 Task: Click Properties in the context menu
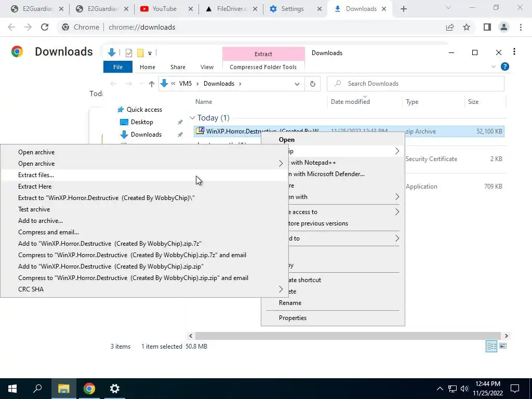333,318
